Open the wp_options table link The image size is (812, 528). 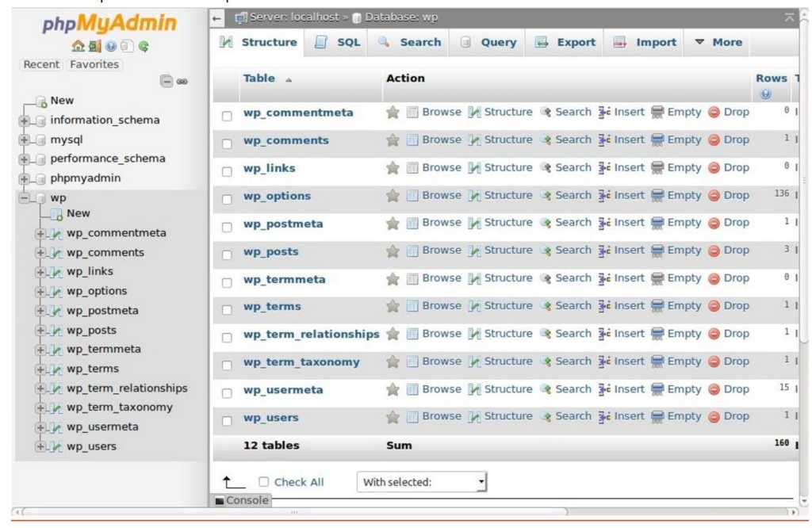277,196
